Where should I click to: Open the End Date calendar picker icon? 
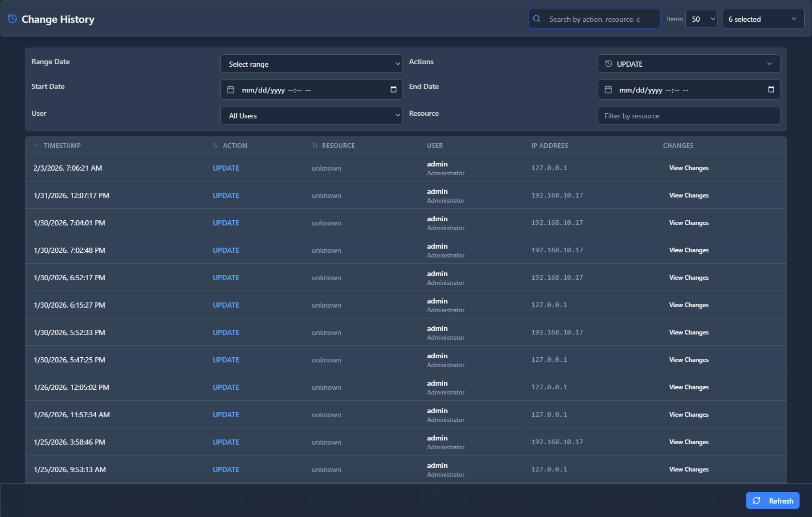click(x=771, y=89)
